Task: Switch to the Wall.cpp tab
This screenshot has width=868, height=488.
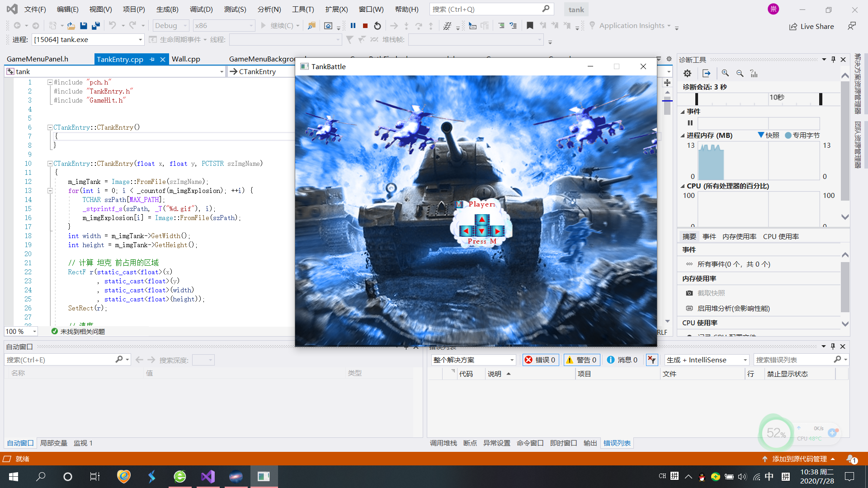Action: pyautogui.click(x=186, y=58)
